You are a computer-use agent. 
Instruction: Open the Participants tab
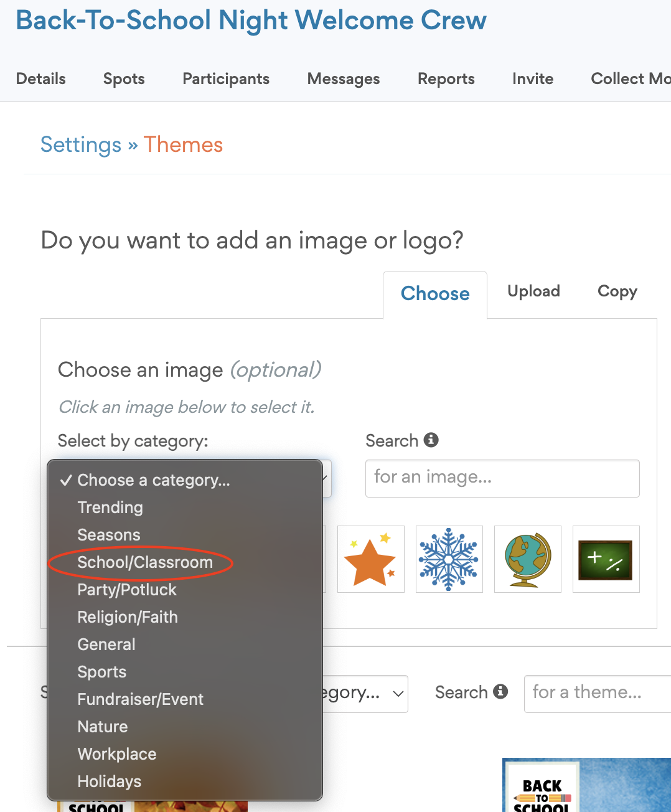coord(225,78)
